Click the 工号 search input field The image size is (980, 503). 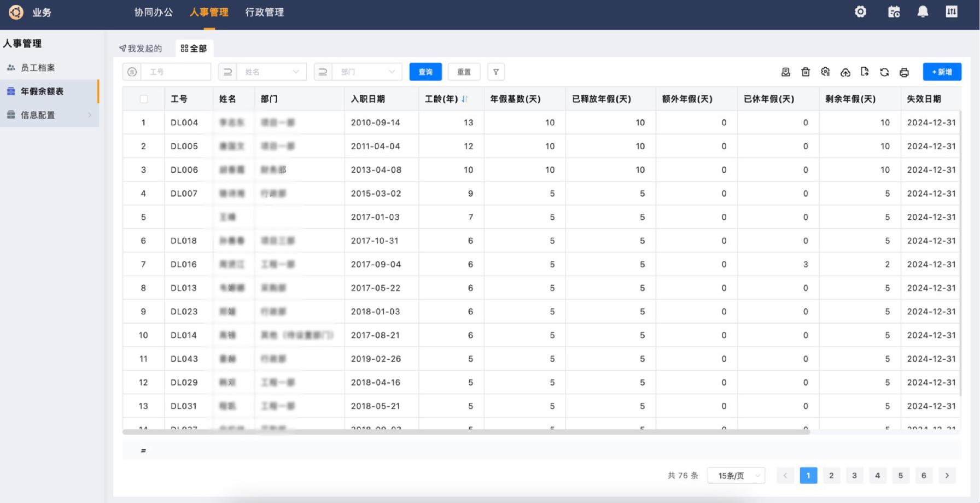point(176,72)
